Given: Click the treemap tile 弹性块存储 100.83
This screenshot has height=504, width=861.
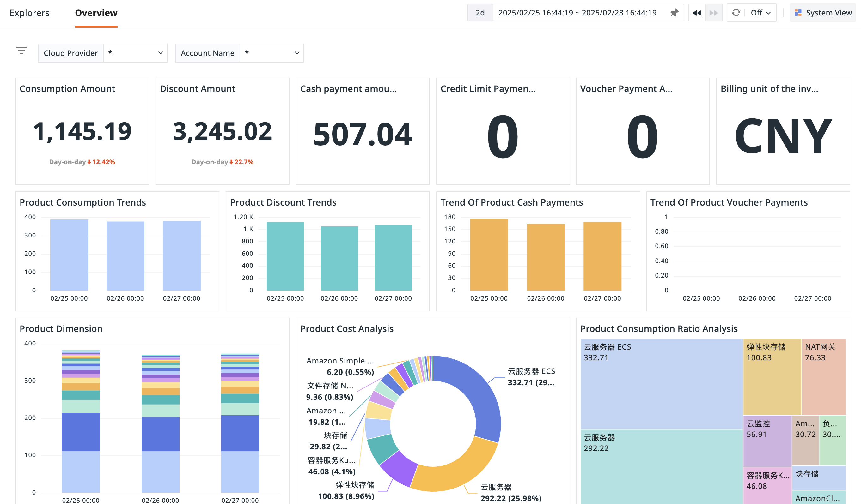Looking at the screenshot, I should pos(772,377).
